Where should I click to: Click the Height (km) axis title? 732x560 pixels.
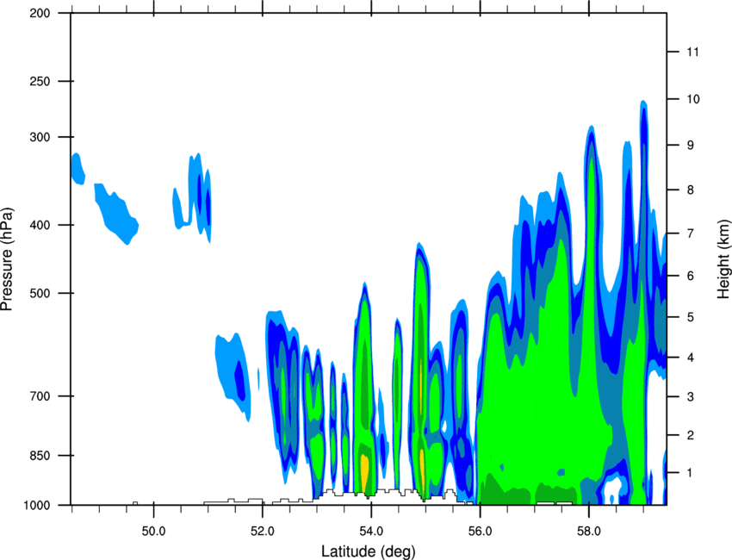723,259
